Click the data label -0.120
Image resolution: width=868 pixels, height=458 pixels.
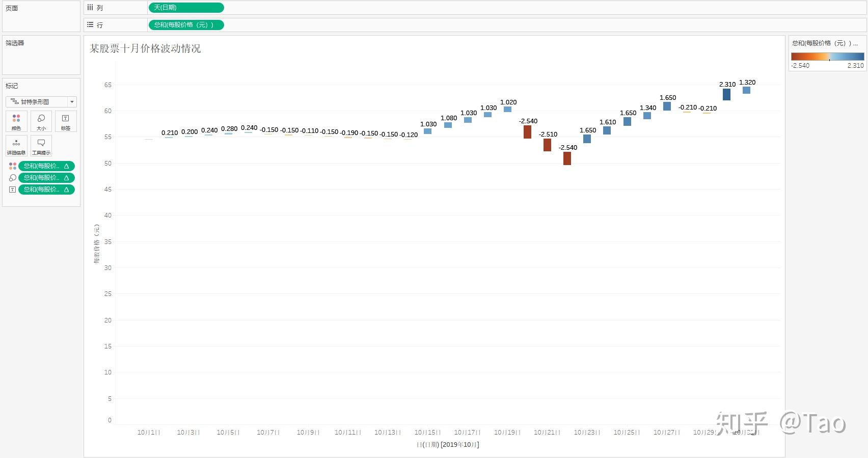[x=409, y=135]
